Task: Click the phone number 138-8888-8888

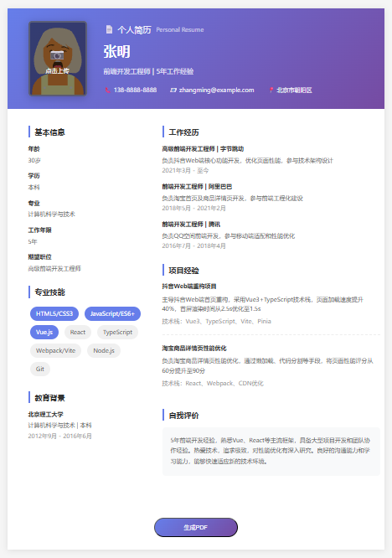Action: click(x=135, y=90)
